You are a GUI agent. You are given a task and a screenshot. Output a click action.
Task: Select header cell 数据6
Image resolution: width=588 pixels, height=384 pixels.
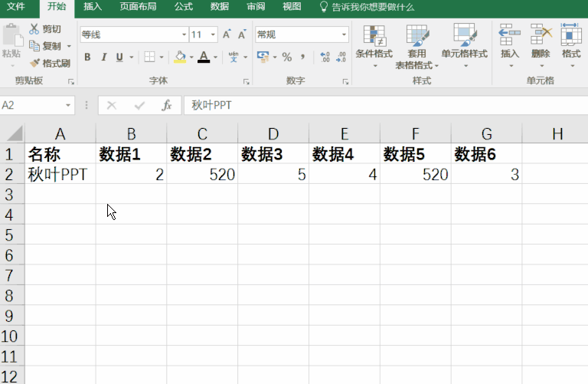[x=486, y=154]
